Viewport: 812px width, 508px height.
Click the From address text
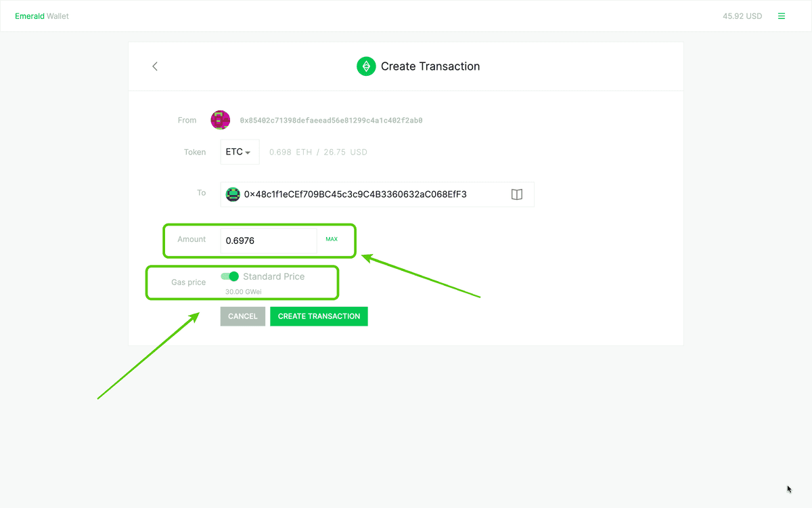331,121
